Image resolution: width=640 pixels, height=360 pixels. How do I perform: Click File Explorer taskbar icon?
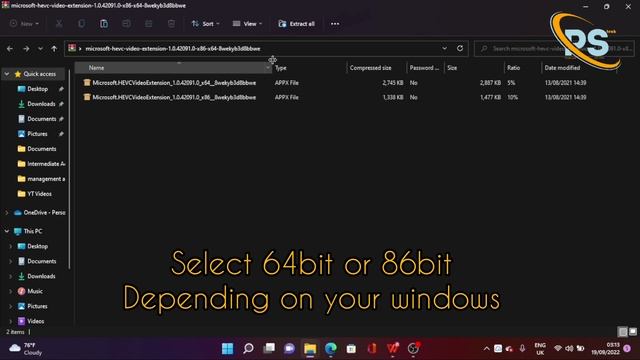(310, 349)
